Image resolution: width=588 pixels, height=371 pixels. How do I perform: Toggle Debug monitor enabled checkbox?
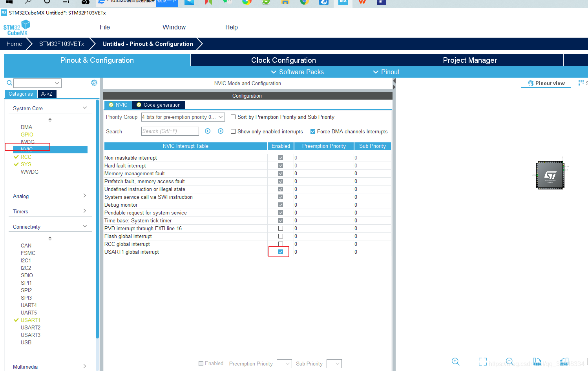tap(281, 205)
